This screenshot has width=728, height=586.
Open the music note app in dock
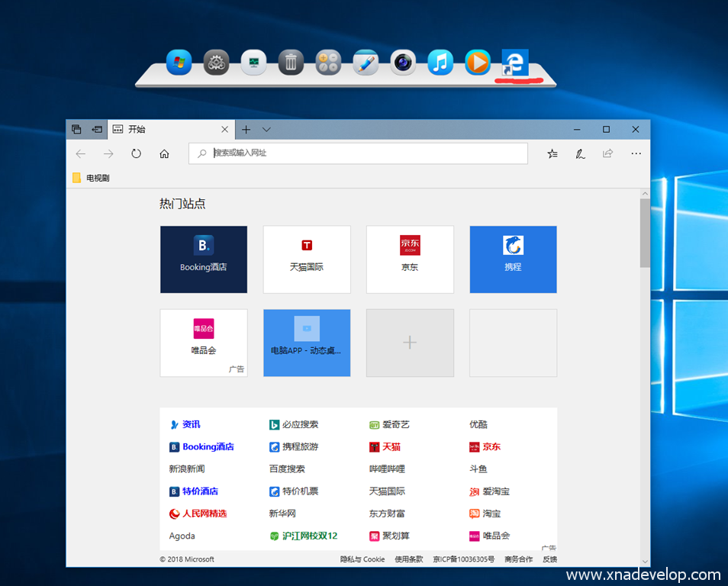(x=440, y=63)
